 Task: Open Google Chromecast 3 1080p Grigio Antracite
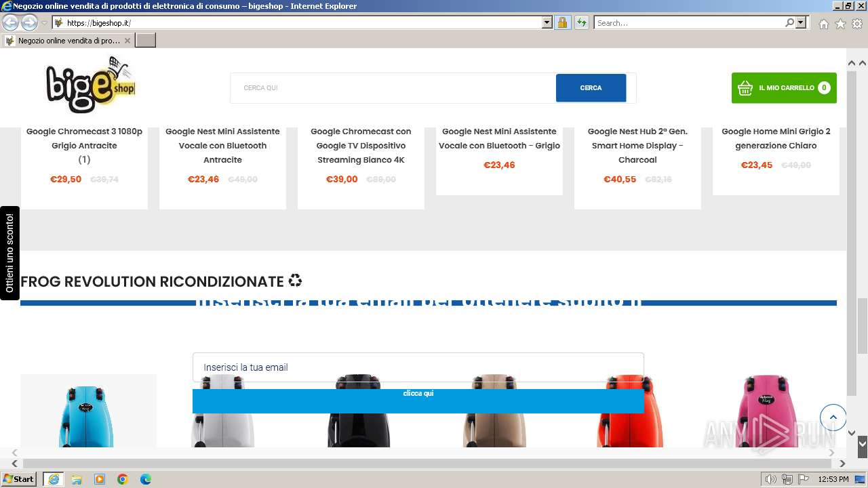84,138
